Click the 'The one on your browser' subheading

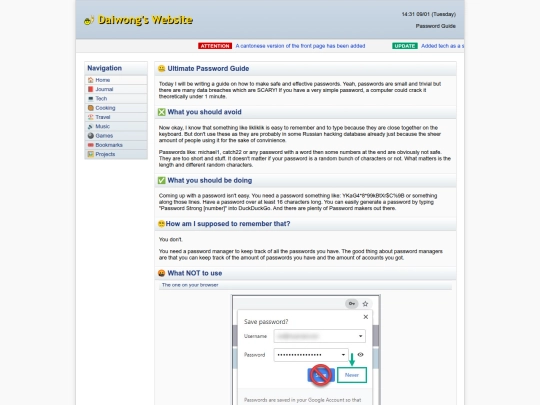pyautogui.click(x=190, y=285)
